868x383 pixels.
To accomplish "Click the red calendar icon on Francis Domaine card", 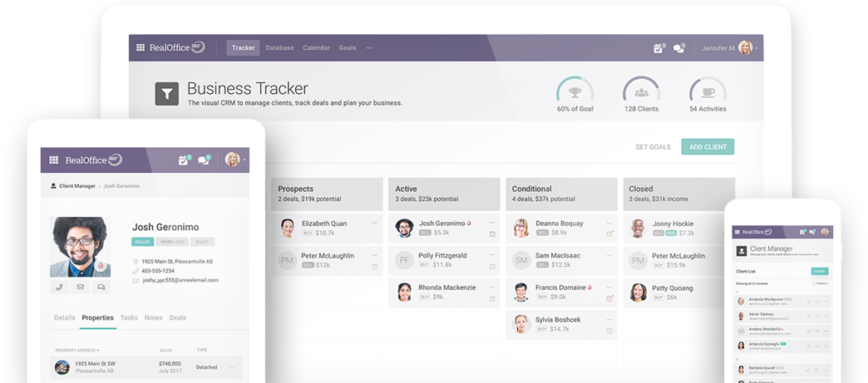I will (609, 298).
